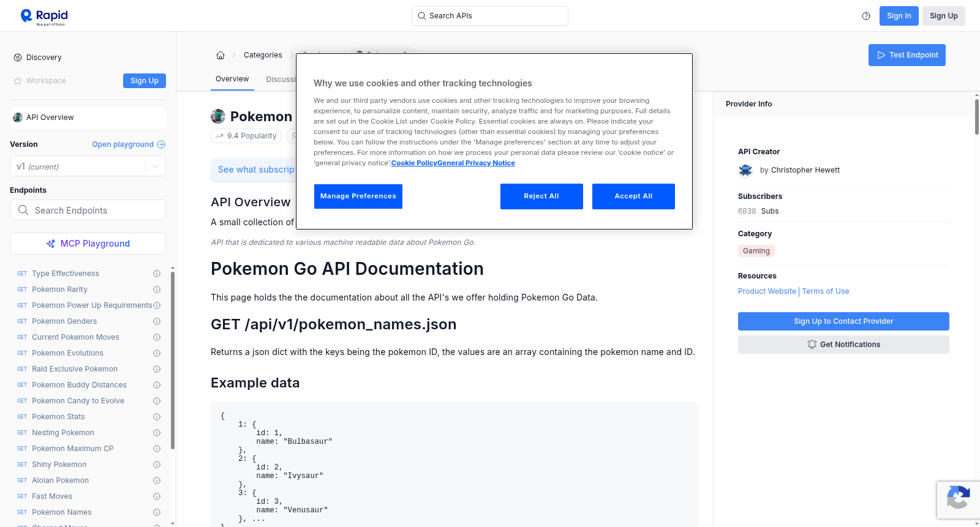Show info for Alolan Pokemon endpoint
The height and width of the screenshot is (527, 980).
pyautogui.click(x=157, y=480)
